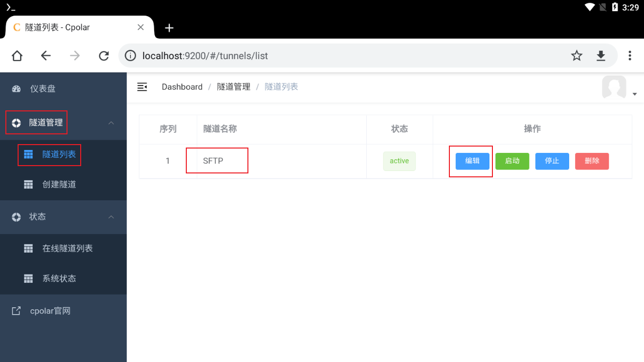Navigate back in the browser
This screenshot has height=362, width=644.
[x=46, y=56]
